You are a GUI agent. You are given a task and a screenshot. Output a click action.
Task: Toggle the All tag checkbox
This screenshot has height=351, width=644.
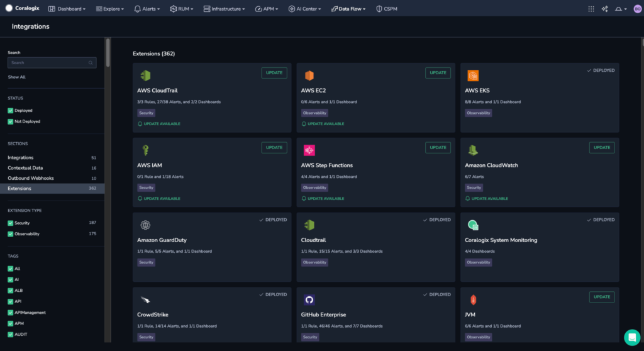click(10, 269)
